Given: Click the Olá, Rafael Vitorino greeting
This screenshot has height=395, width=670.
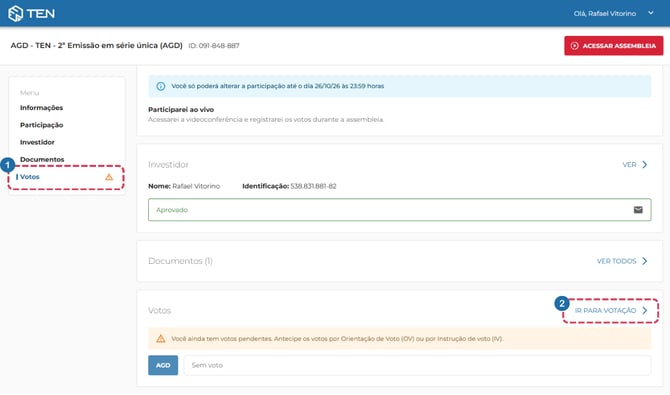Looking at the screenshot, I should coord(605,14).
